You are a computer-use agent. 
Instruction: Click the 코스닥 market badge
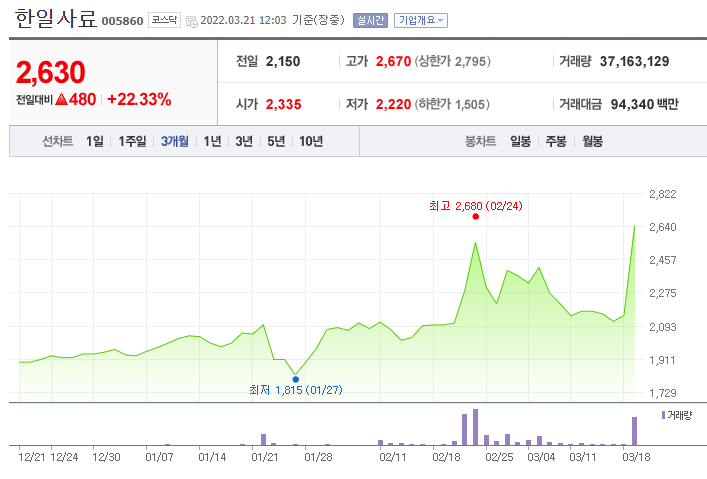164,20
